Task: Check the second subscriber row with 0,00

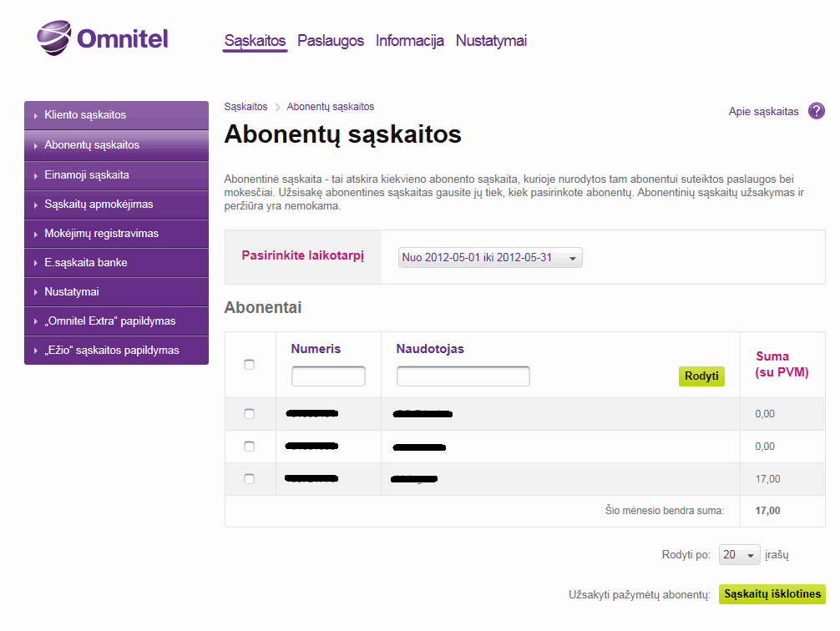Action: point(249,447)
